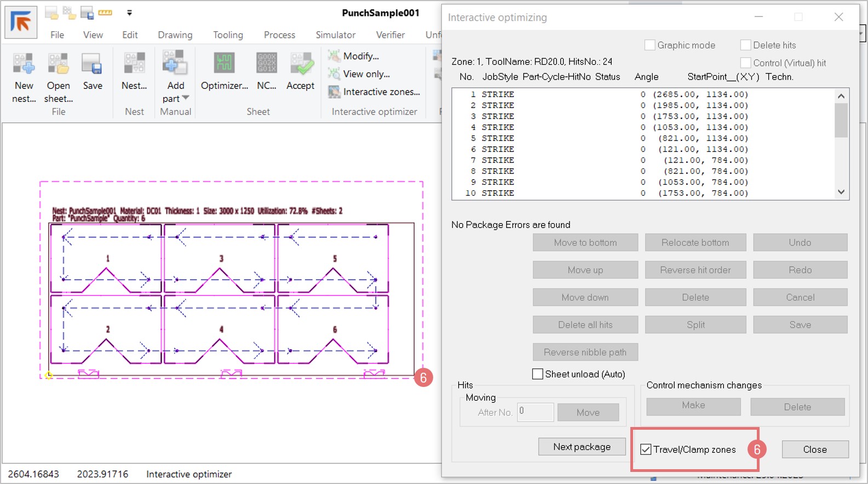
Task: Open the NC code generator icon
Action: [x=267, y=65]
